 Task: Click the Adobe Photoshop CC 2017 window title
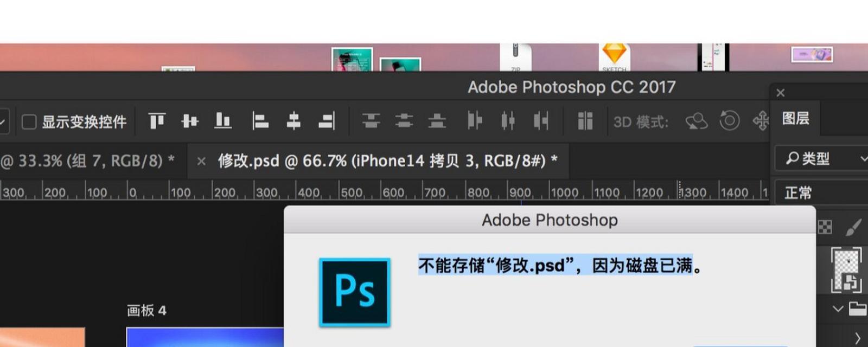(x=572, y=87)
